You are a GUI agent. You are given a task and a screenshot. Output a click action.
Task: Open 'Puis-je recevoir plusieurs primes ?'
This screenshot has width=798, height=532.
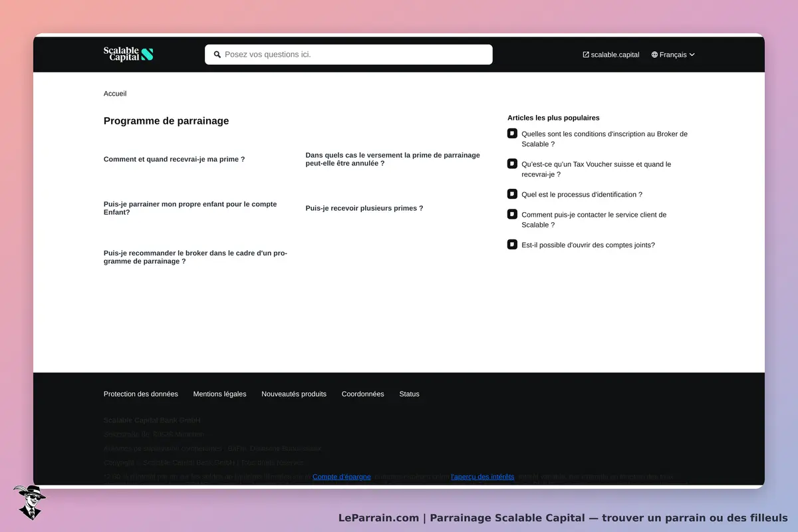pos(364,208)
